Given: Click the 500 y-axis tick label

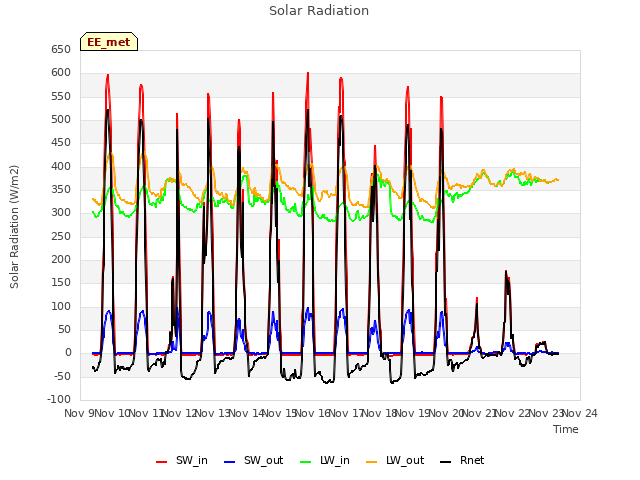Looking at the screenshot, I should click(x=61, y=120).
